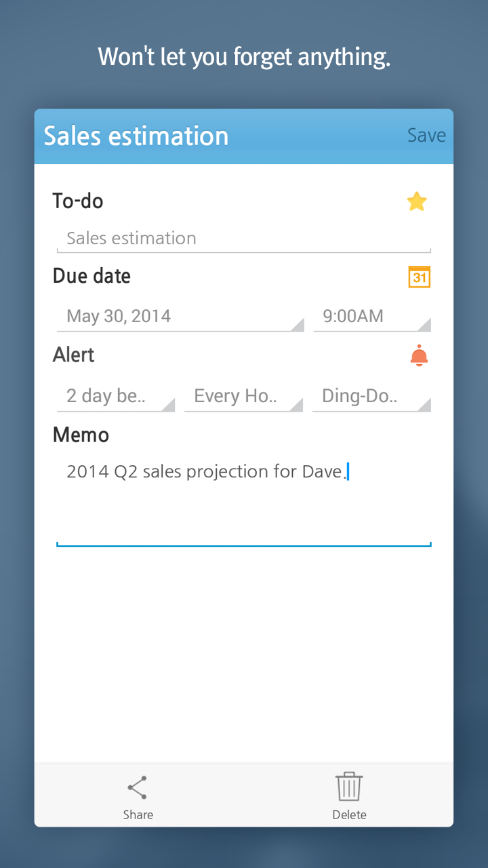
Task: Click the Alert section label
Action: [x=74, y=355]
